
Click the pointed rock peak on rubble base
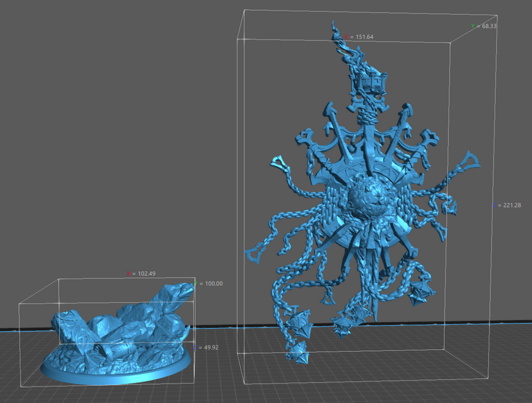point(185,290)
